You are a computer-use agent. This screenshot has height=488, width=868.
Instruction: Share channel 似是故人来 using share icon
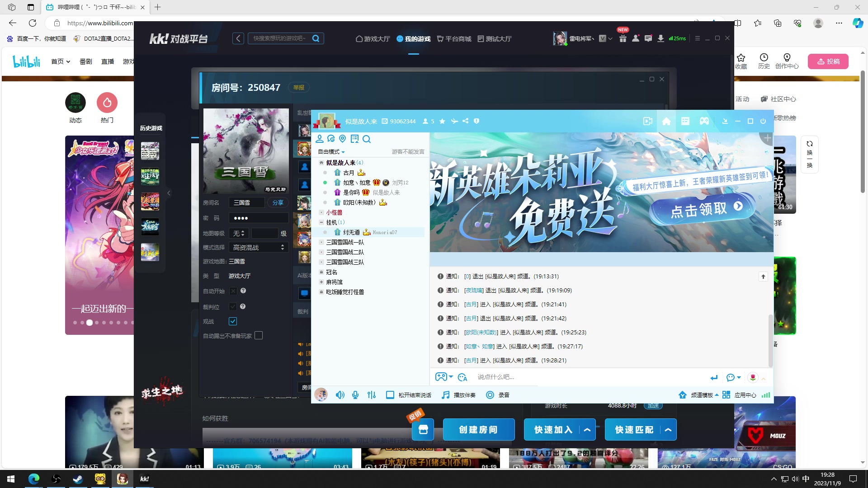point(466,121)
